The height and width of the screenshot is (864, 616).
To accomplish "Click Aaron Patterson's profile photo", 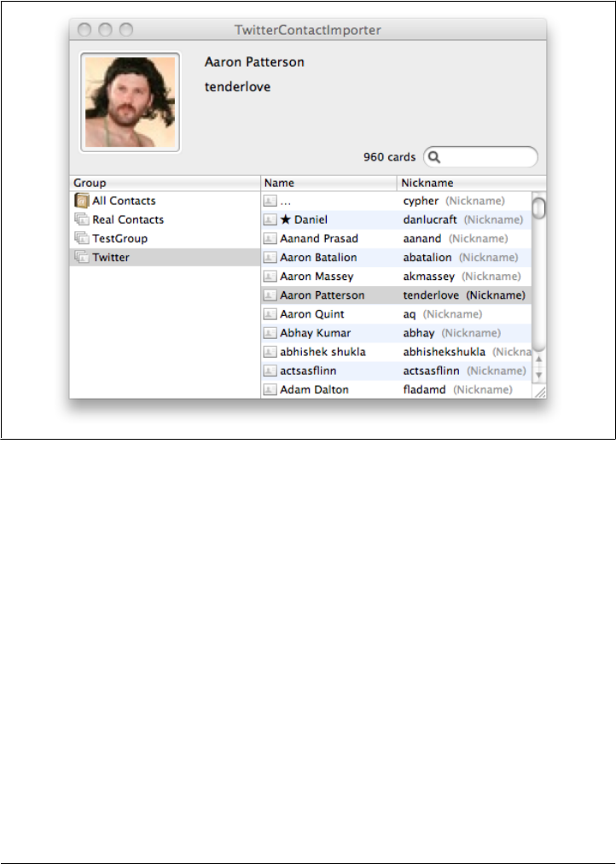I will (x=131, y=102).
